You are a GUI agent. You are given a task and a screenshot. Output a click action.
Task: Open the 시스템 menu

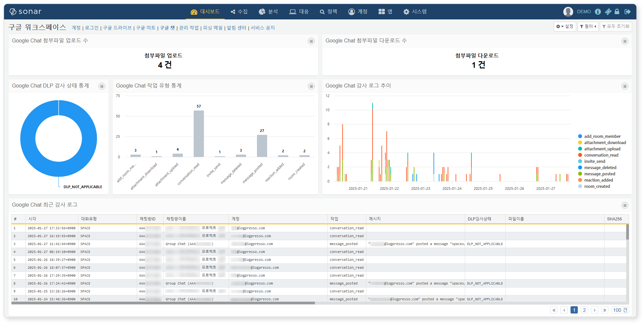pyautogui.click(x=415, y=12)
